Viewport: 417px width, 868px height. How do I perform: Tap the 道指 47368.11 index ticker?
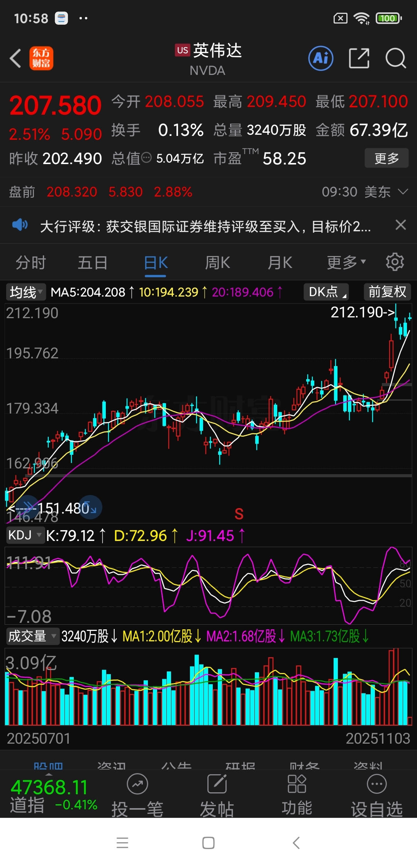pyautogui.click(x=54, y=795)
